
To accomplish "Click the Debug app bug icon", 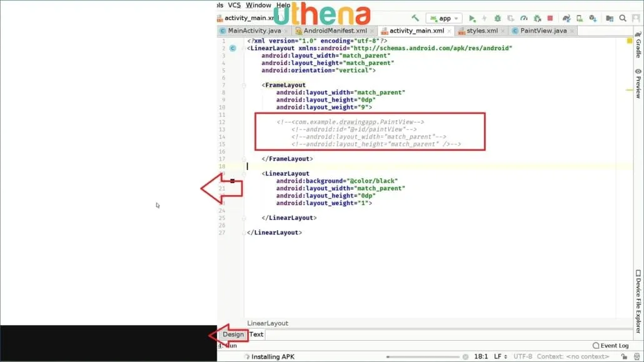I will (498, 18).
